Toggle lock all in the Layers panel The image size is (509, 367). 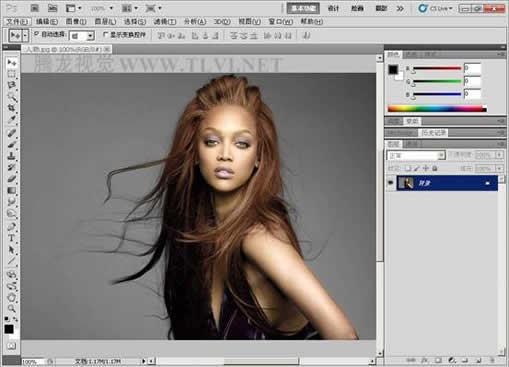pos(435,168)
